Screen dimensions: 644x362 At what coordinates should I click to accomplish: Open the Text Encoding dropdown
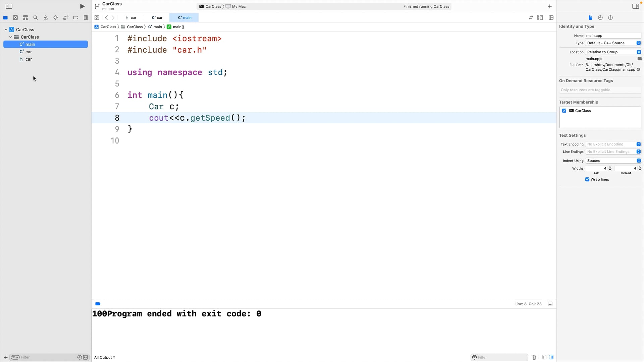tap(613, 144)
